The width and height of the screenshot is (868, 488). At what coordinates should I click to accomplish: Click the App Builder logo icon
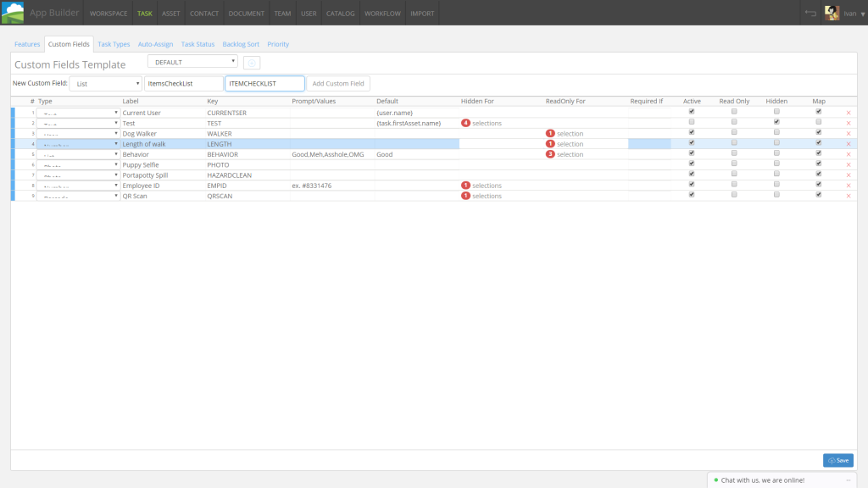point(12,12)
